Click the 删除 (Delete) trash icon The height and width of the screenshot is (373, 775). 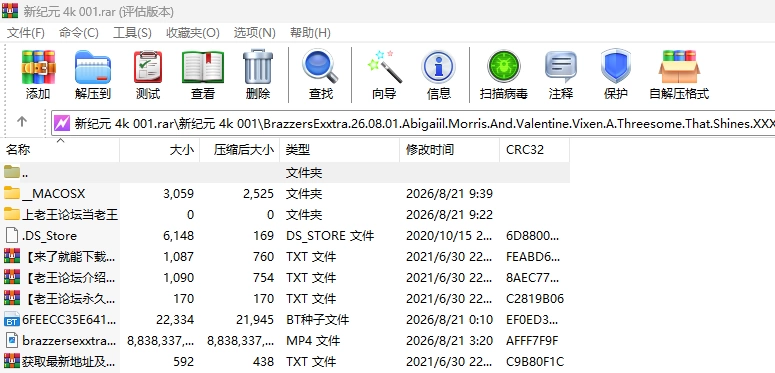[258, 74]
